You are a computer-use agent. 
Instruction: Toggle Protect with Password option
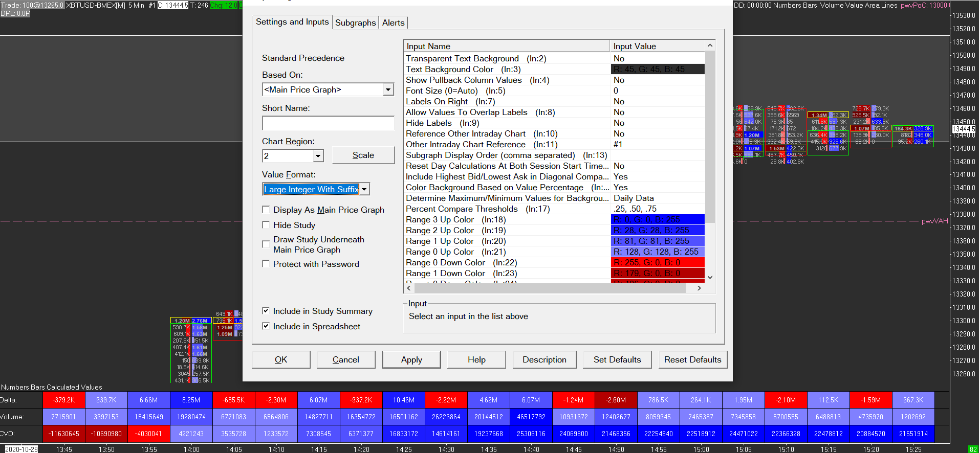click(x=266, y=264)
